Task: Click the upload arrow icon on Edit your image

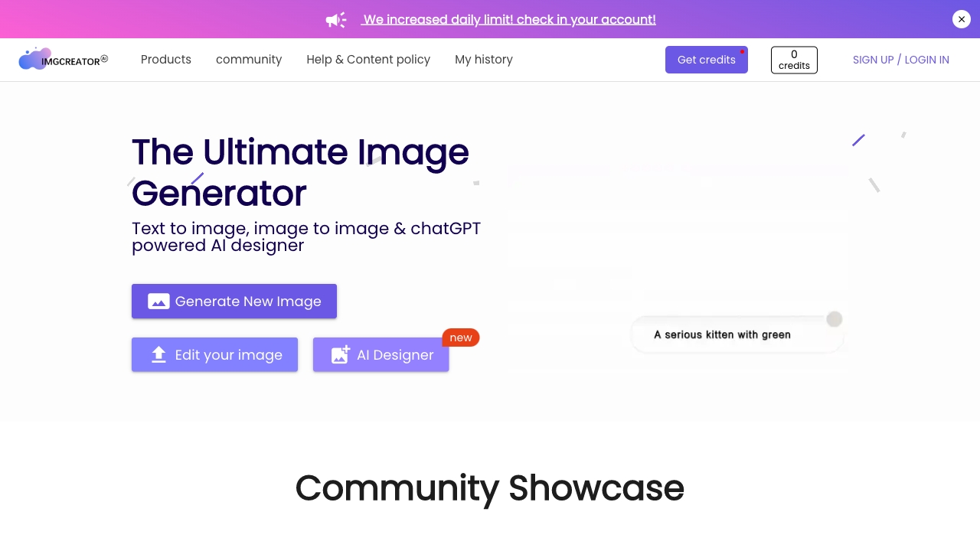Action: pyautogui.click(x=158, y=355)
